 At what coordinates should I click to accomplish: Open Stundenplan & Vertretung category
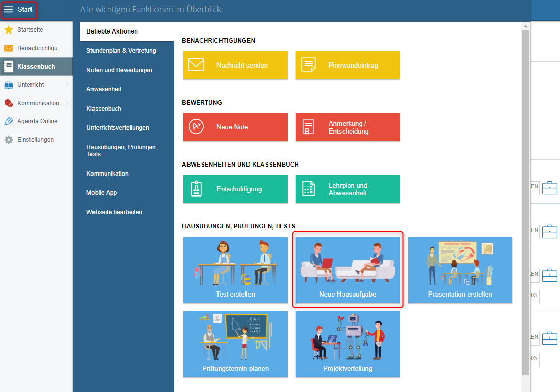point(121,51)
